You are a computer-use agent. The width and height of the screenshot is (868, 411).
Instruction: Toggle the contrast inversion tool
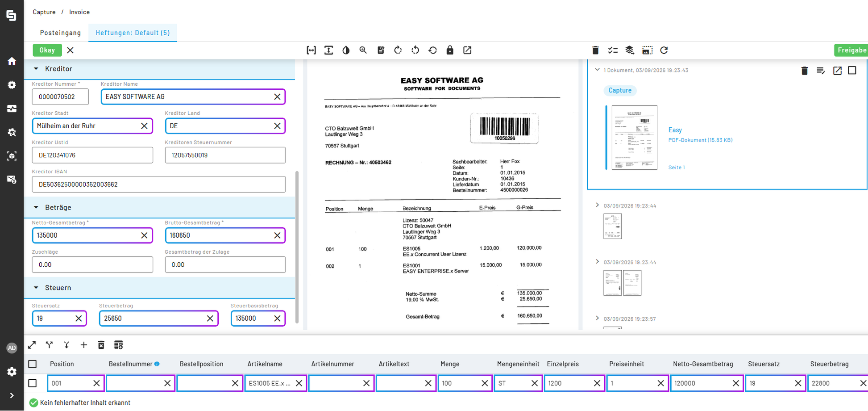[346, 50]
